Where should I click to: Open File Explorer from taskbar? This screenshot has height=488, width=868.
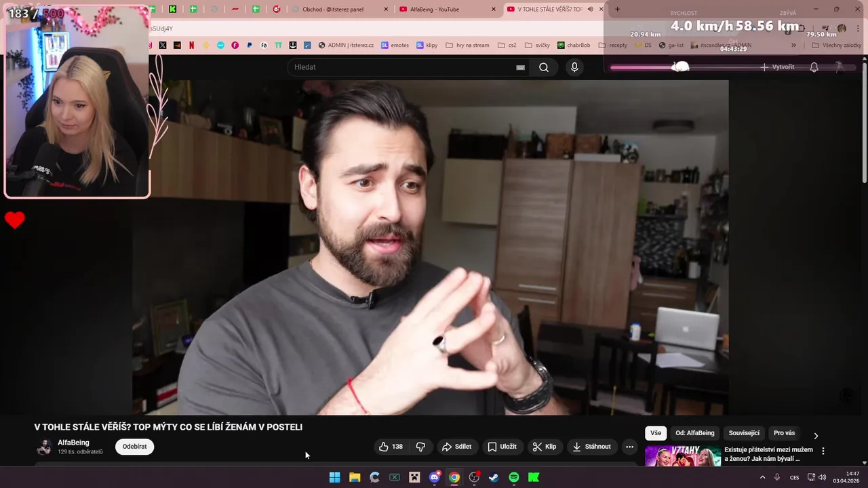click(x=355, y=477)
